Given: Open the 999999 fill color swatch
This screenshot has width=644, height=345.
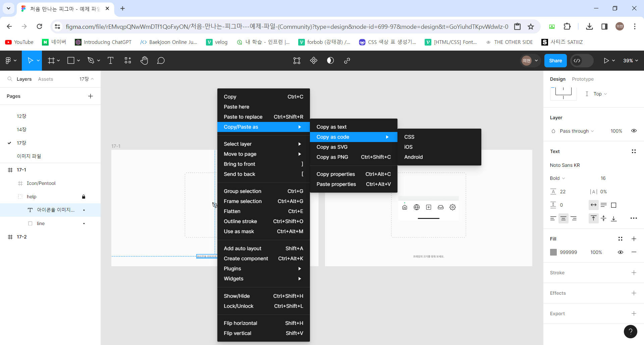Looking at the screenshot, I should [x=553, y=252].
